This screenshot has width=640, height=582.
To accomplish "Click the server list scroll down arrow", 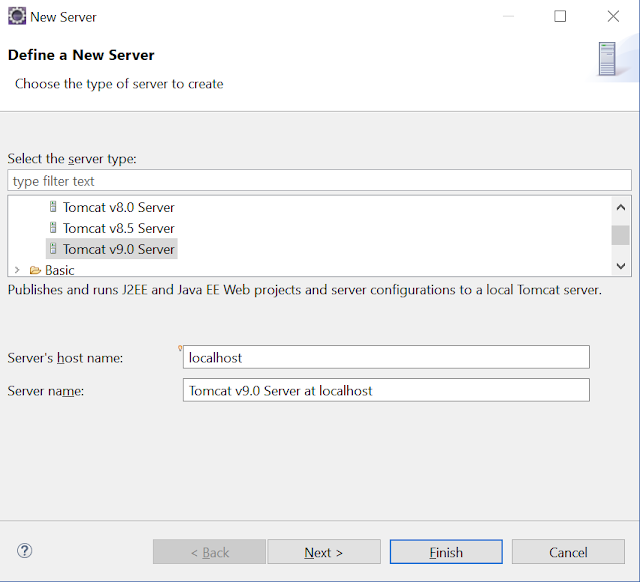I will 621,266.
